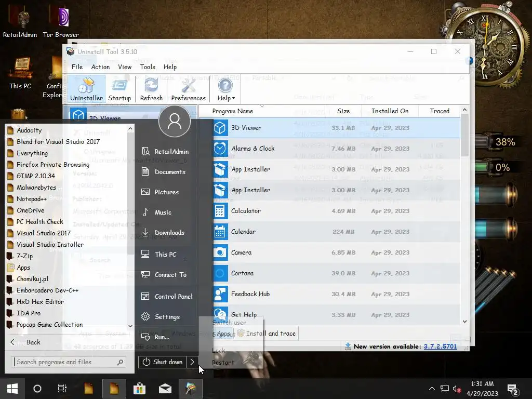Image resolution: width=532 pixels, height=399 pixels.
Task: Click the Shut down button
Action: coord(163,362)
